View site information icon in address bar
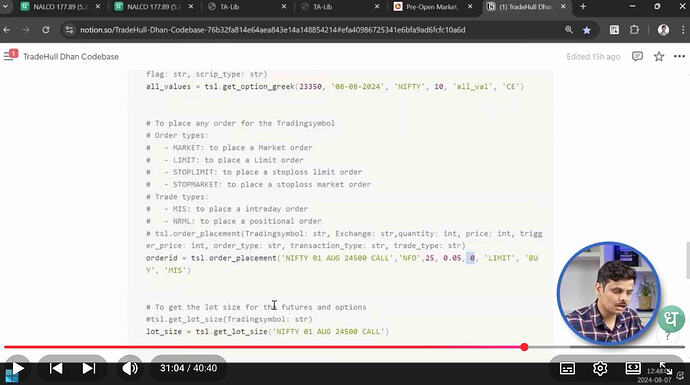The image size is (690, 385). [x=69, y=30]
